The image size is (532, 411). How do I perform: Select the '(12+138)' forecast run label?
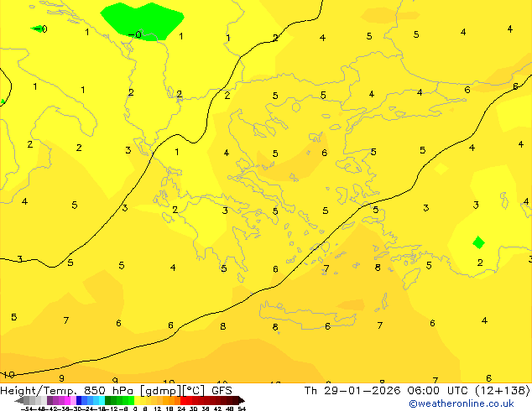(x=502, y=391)
